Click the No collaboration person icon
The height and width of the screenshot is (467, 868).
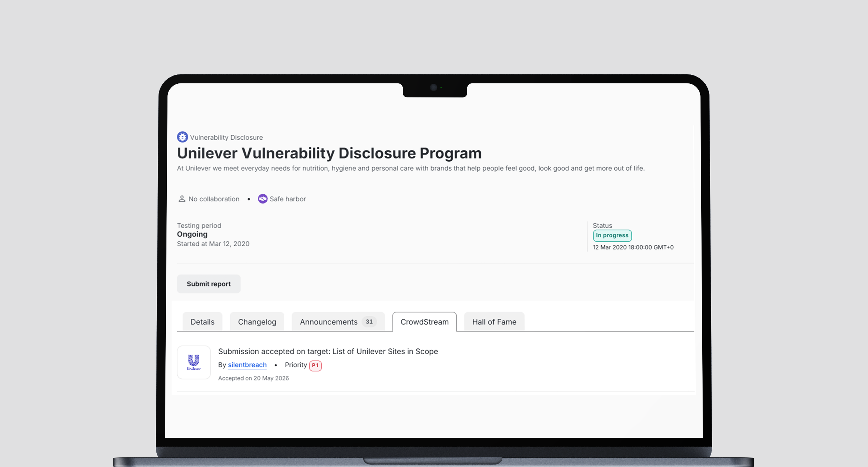pyautogui.click(x=182, y=199)
